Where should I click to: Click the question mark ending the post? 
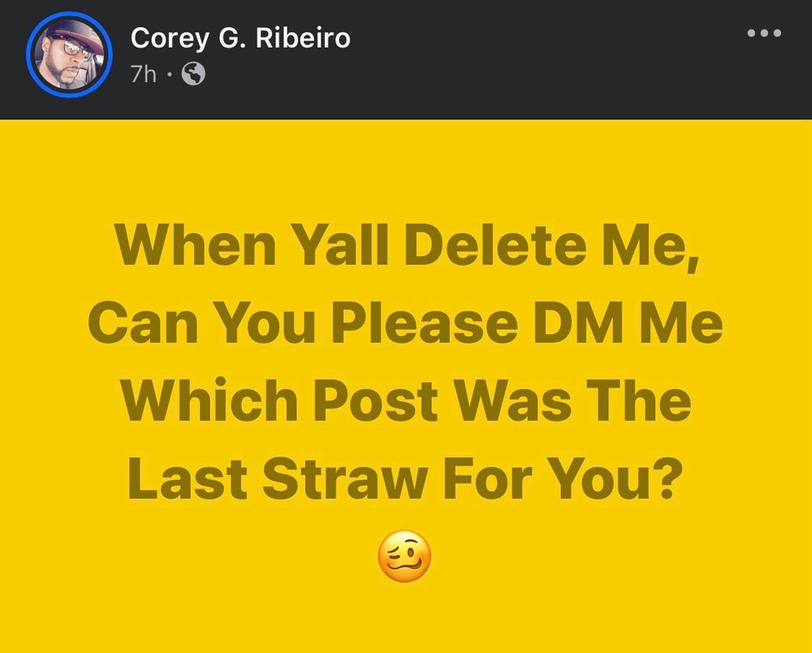pyautogui.click(x=664, y=478)
